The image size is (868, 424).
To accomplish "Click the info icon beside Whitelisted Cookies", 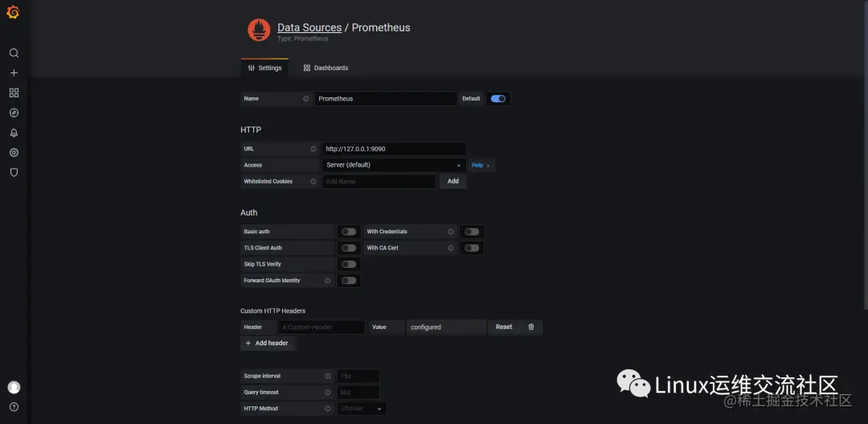I will [313, 181].
